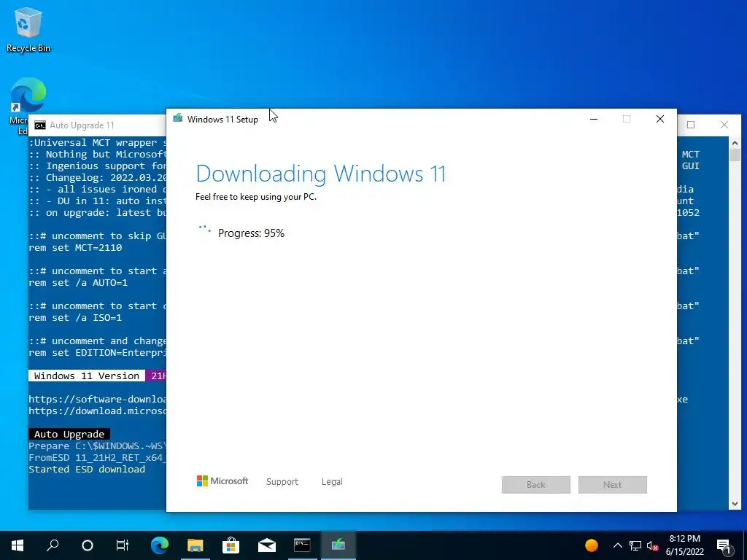Show hidden system tray icons

[x=617, y=545]
